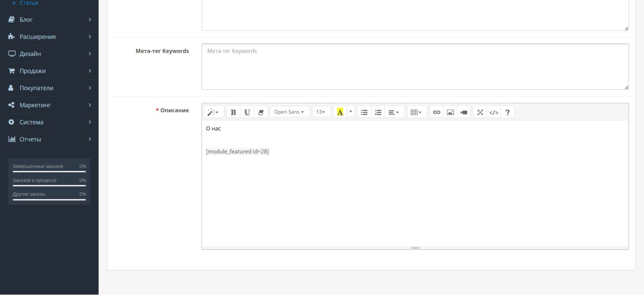Click the Другие заказы label
Viewport: 644px width, 295px height.
tap(29, 194)
